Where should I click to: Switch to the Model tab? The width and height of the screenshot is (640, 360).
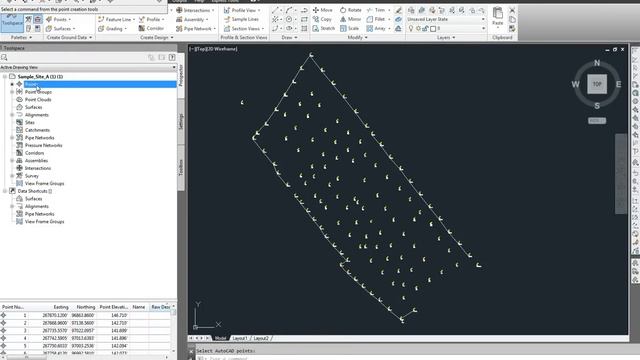[220, 338]
